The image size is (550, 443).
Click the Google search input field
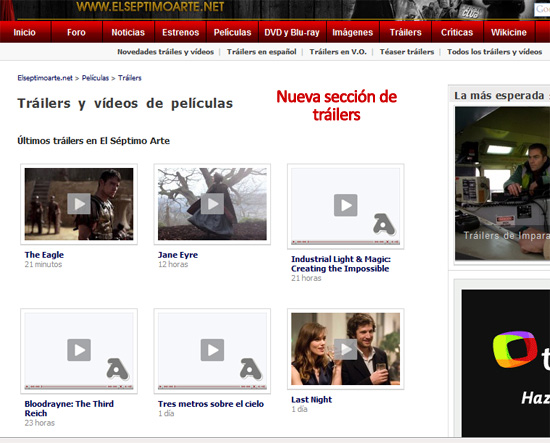542,9
